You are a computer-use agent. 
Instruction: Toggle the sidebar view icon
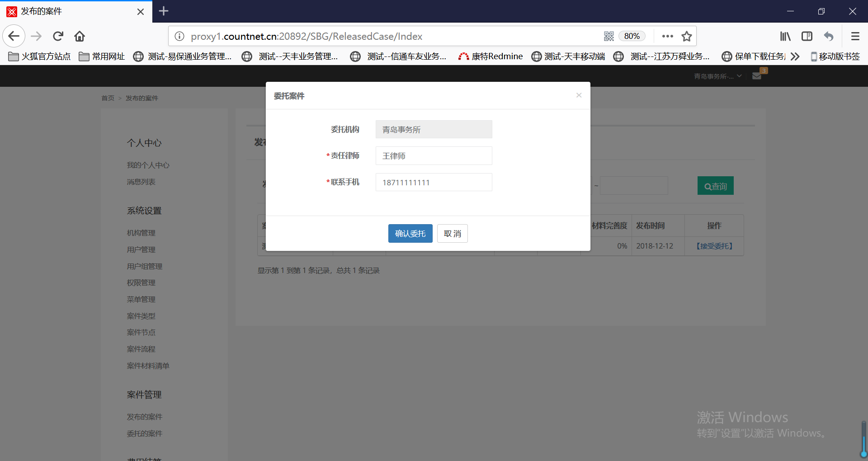pos(807,36)
